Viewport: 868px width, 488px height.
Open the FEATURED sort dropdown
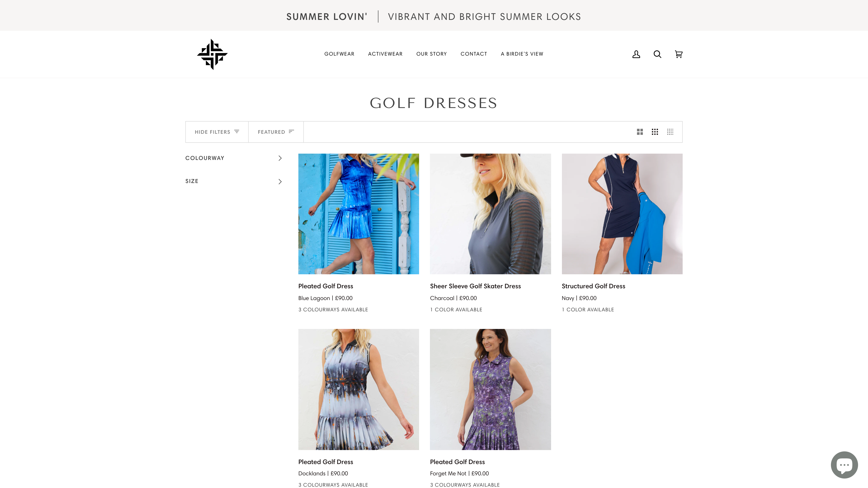tap(275, 132)
